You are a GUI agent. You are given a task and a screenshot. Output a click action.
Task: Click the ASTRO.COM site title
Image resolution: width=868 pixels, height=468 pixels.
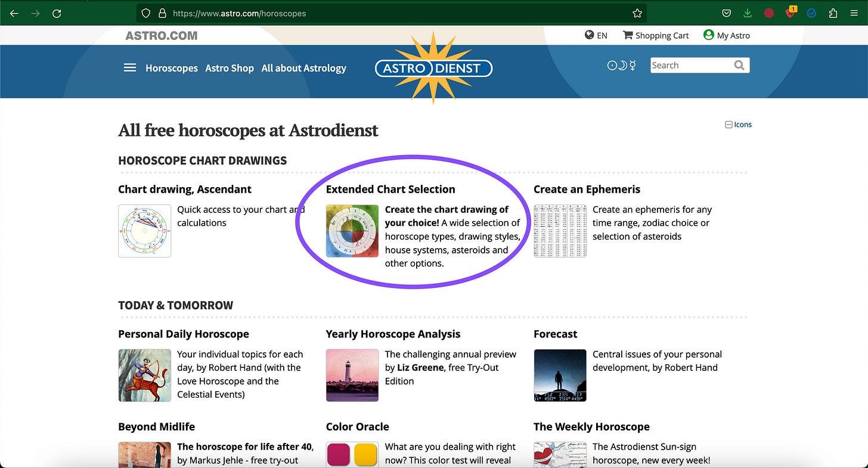click(x=162, y=36)
